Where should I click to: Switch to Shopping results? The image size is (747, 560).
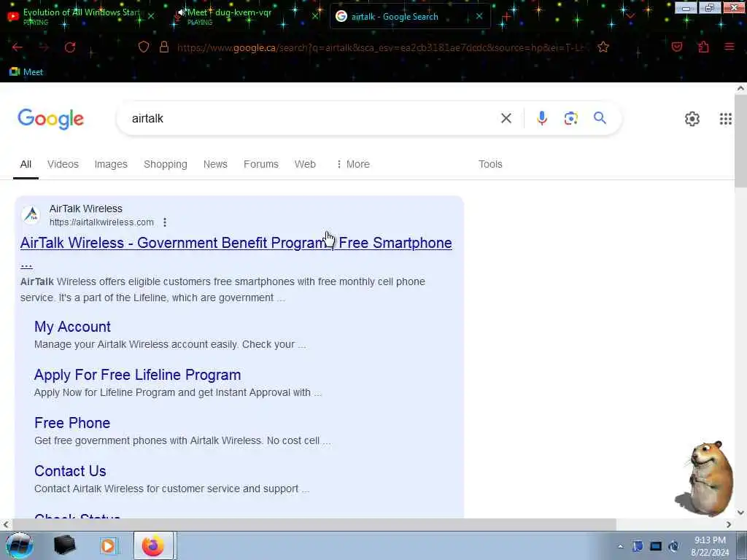coord(166,164)
